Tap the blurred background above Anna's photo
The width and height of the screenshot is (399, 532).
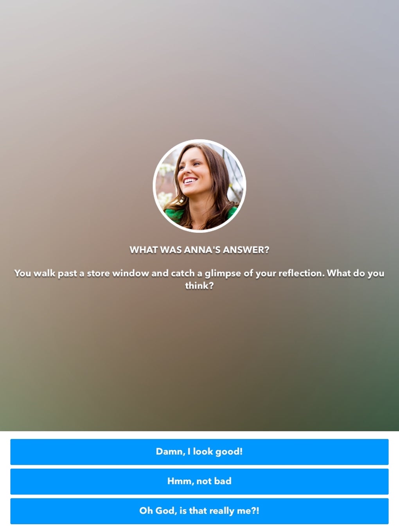[x=199, y=70]
